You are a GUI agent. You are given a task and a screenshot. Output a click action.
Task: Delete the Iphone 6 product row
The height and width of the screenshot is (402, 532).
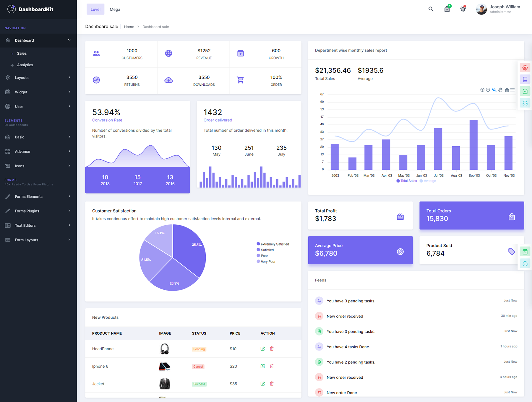[271, 366]
